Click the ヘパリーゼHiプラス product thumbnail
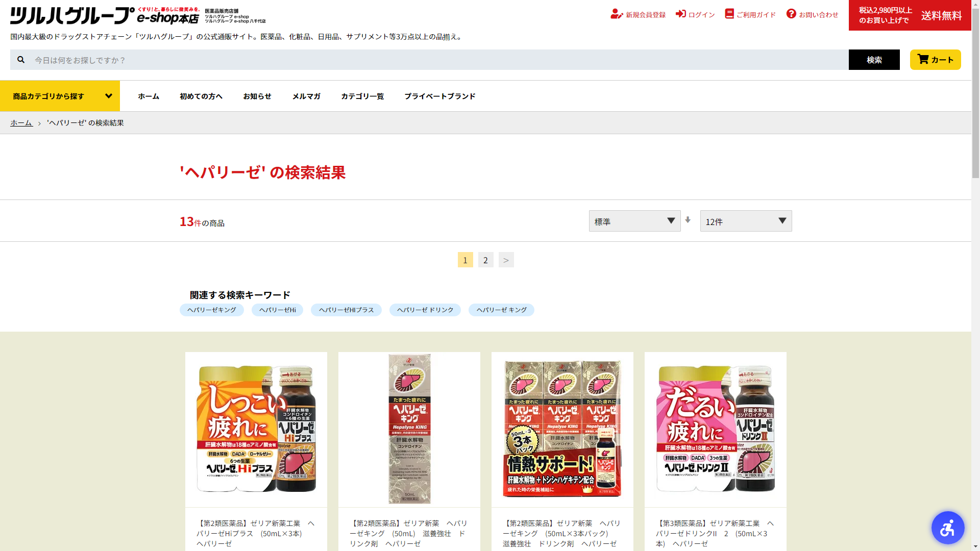980x551 pixels. (x=256, y=429)
